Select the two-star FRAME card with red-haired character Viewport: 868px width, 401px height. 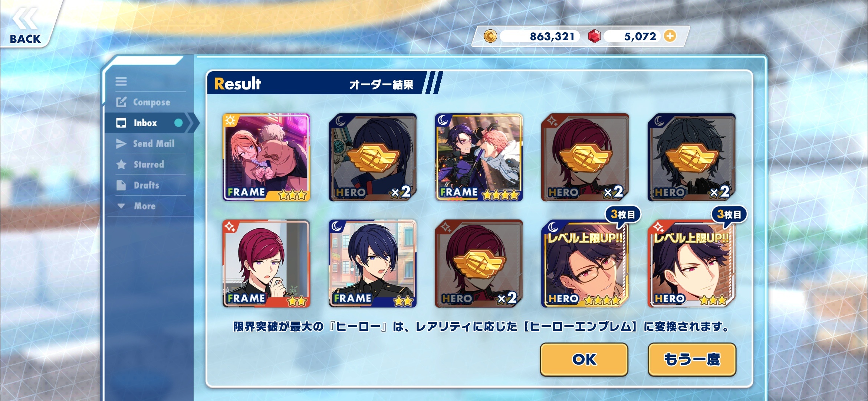pyautogui.click(x=266, y=264)
